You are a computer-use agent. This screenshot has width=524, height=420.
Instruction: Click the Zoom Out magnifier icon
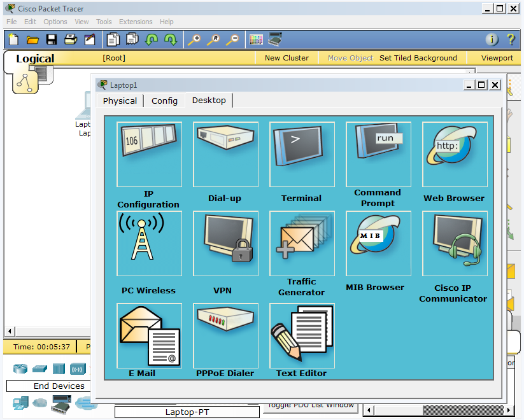click(232, 39)
